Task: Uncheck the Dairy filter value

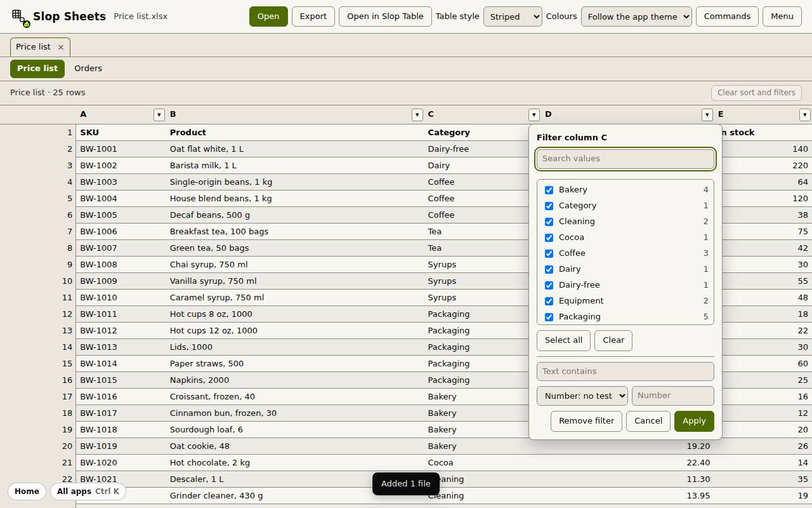Action: [x=549, y=269]
